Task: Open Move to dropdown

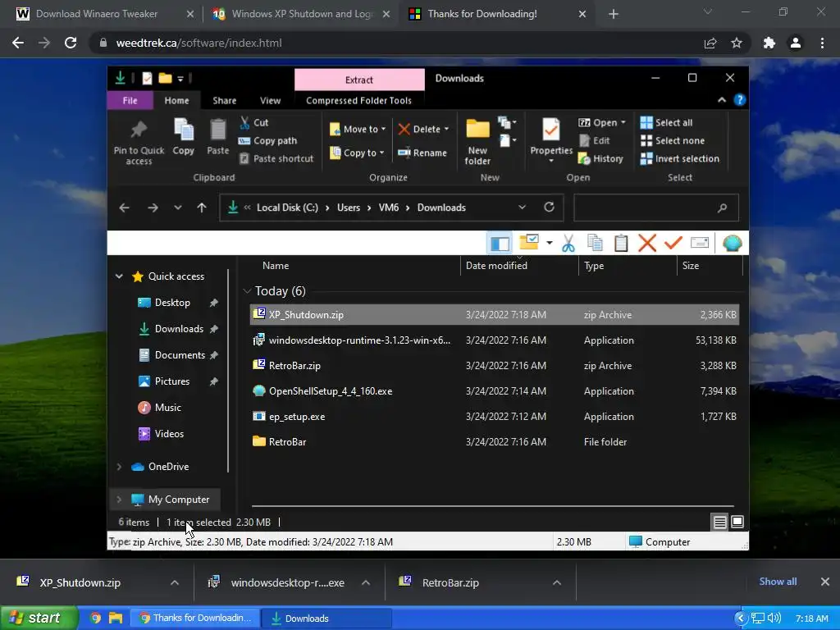Action: point(358,129)
